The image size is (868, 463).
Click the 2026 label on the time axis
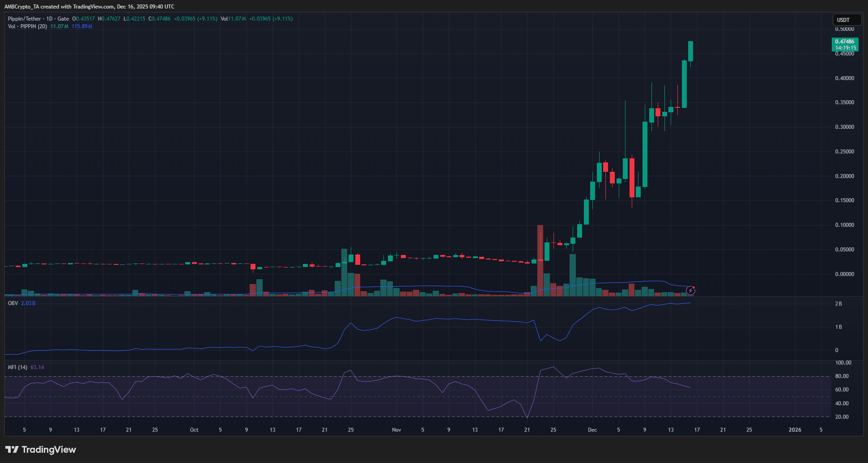pyautogui.click(x=795, y=430)
